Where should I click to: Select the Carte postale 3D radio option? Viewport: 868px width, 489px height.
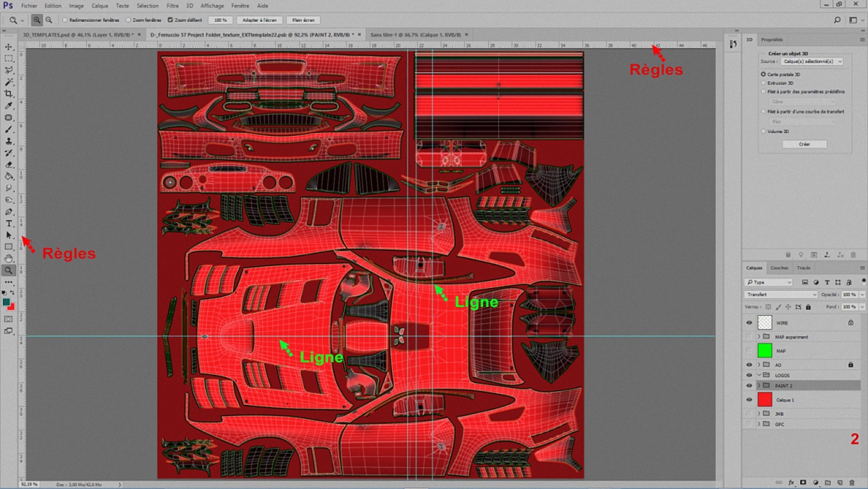(x=763, y=74)
